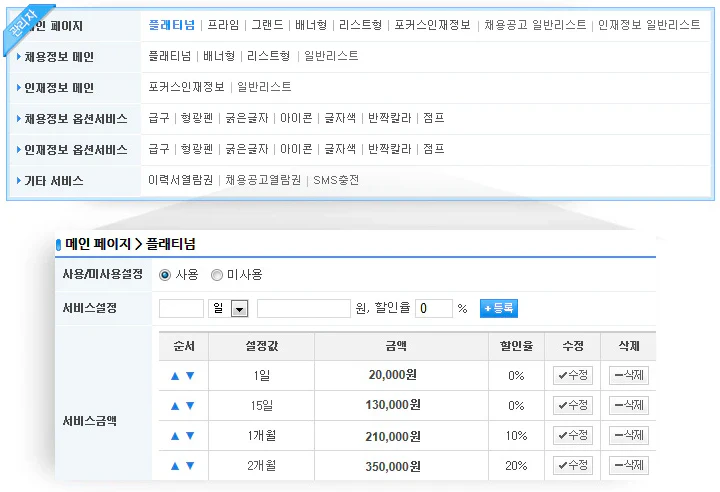Viewport: 720px width, 492px height.
Task: Open 아이콘 in 채용정보 옵션서비스 row
Action: coord(296,118)
